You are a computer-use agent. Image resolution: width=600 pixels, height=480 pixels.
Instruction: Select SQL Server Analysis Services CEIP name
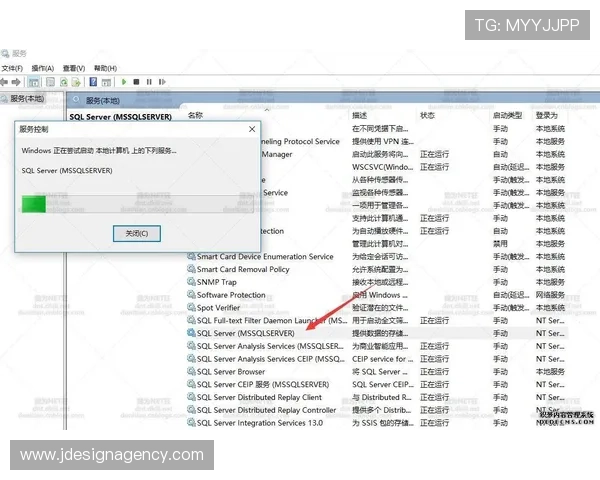pyautogui.click(x=271, y=359)
